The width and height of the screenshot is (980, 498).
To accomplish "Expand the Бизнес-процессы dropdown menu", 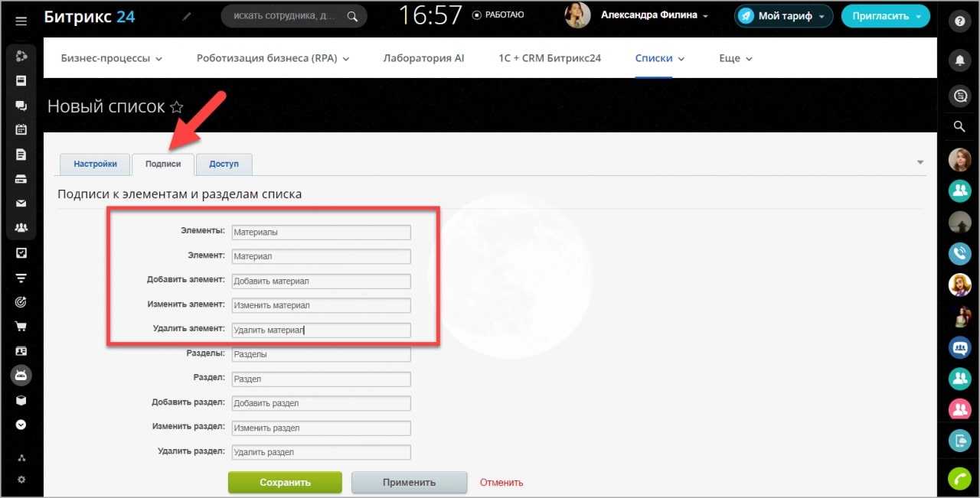I will point(112,58).
